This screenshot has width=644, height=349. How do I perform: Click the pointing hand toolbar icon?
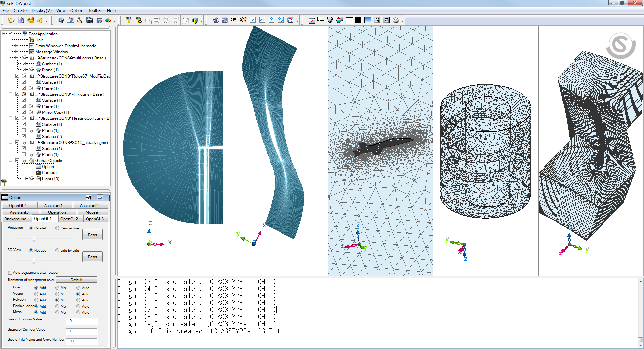[80, 20]
